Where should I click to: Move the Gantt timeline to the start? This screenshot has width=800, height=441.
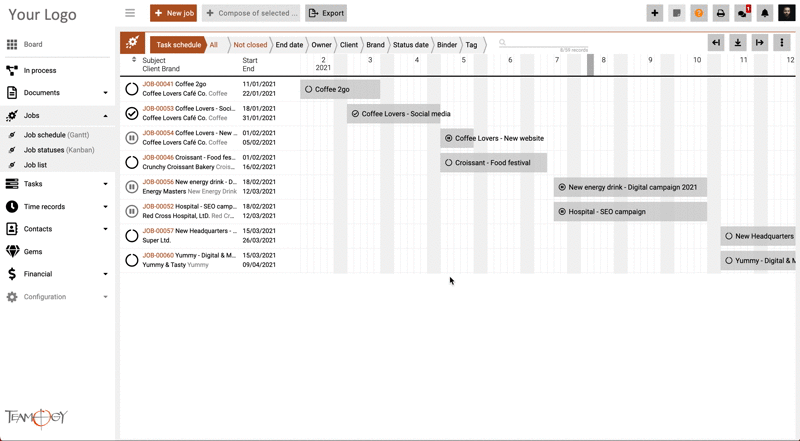pyautogui.click(x=716, y=43)
